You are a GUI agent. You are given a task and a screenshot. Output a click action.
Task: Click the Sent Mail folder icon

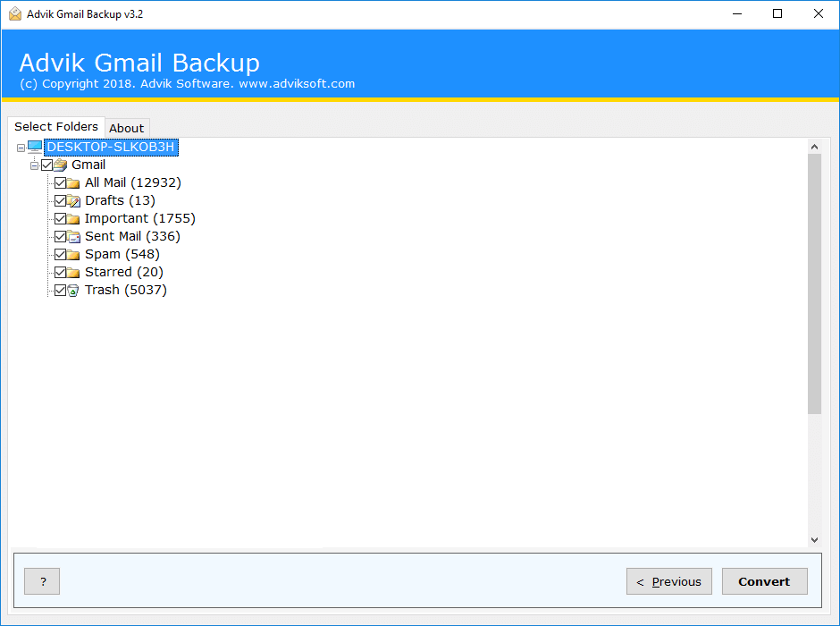[73, 237]
